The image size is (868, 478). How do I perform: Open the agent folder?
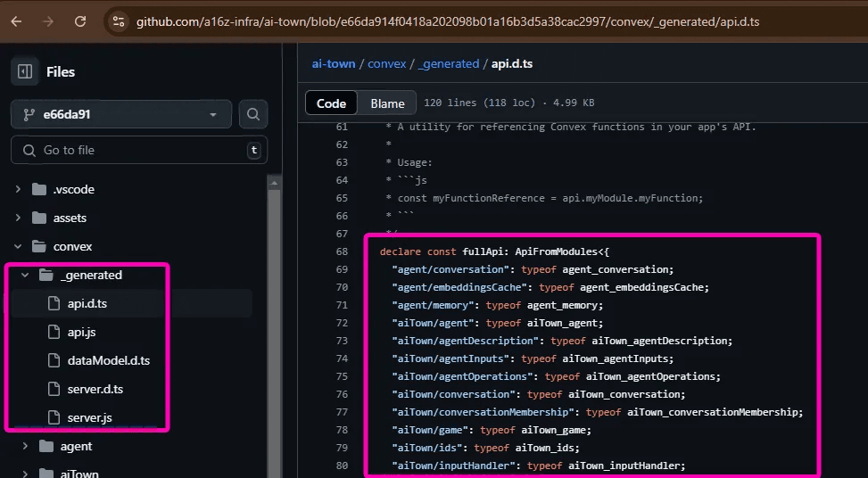(x=77, y=446)
